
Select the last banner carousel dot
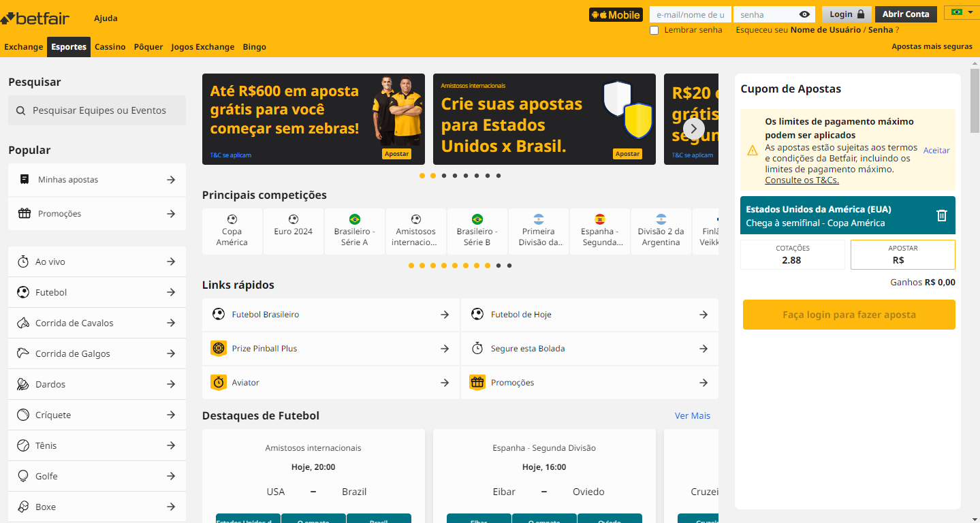tap(499, 176)
